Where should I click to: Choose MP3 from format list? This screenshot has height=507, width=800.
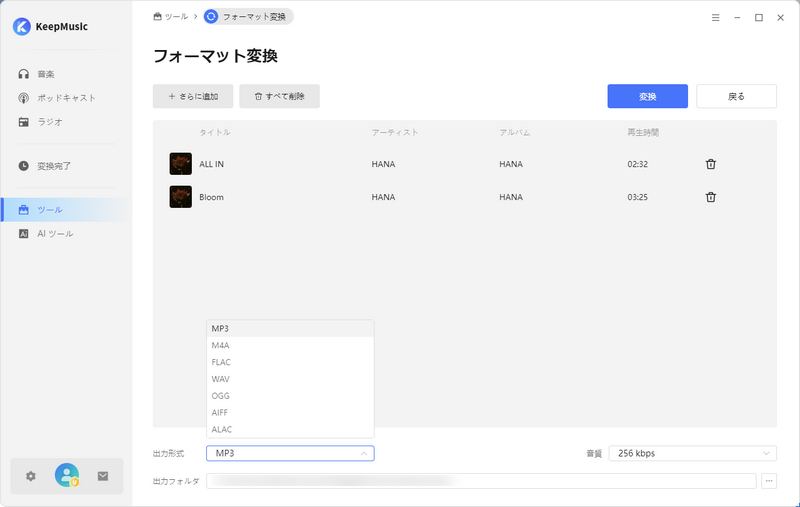290,328
